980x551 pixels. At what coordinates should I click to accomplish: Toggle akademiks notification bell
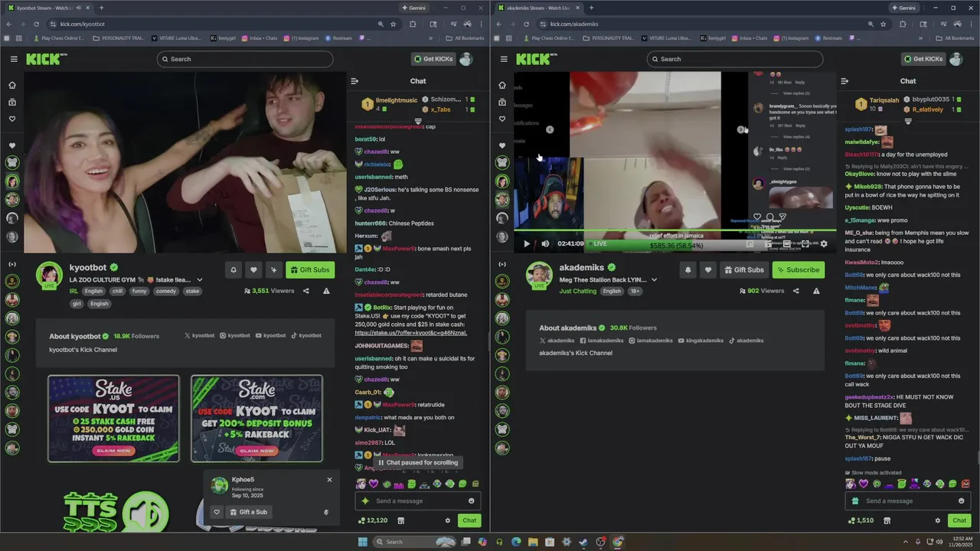[x=688, y=269]
